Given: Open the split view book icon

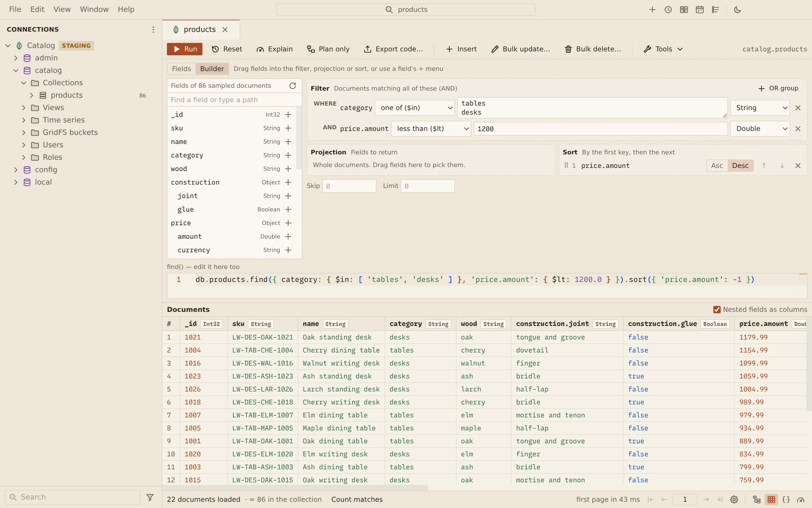Looking at the screenshot, I should 684,10.
